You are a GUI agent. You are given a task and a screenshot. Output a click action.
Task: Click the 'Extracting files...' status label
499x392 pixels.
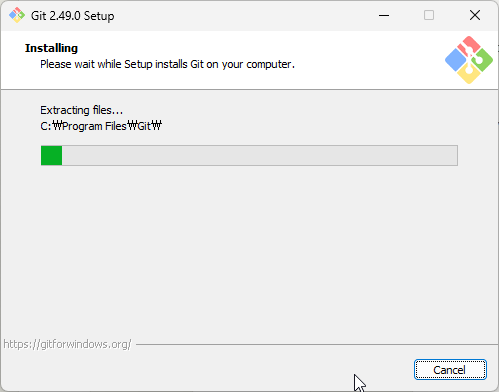point(81,110)
